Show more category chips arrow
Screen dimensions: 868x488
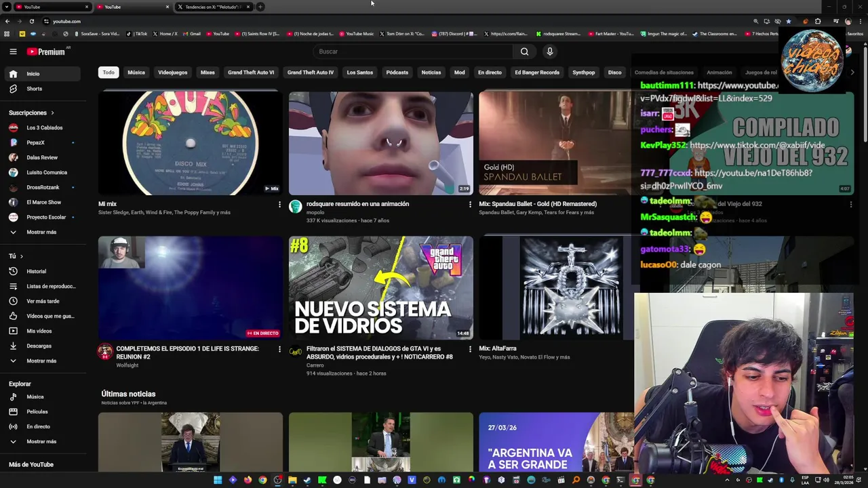point(852,73)
